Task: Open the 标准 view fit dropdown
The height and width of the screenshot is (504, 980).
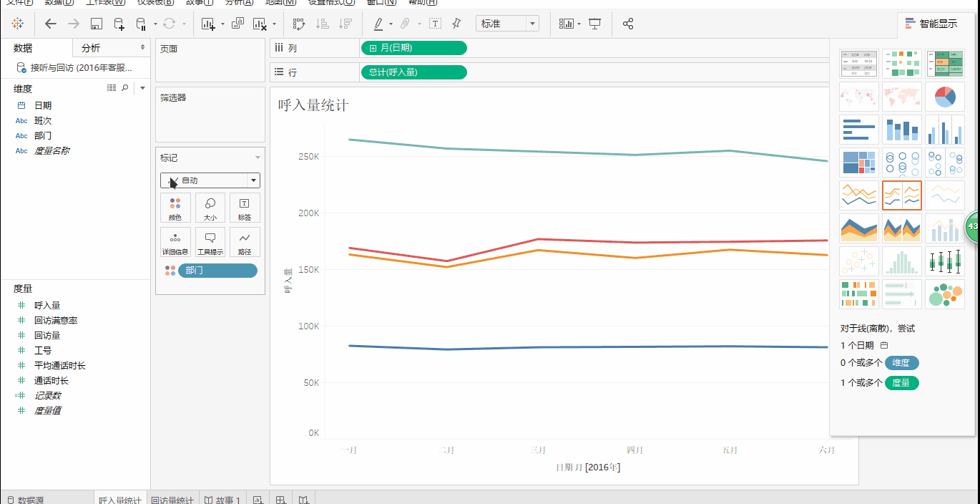Action: (531, 23)
